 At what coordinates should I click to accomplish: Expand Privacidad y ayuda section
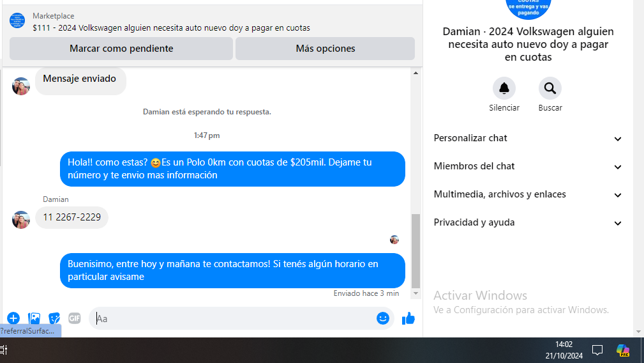pos(528,222)
